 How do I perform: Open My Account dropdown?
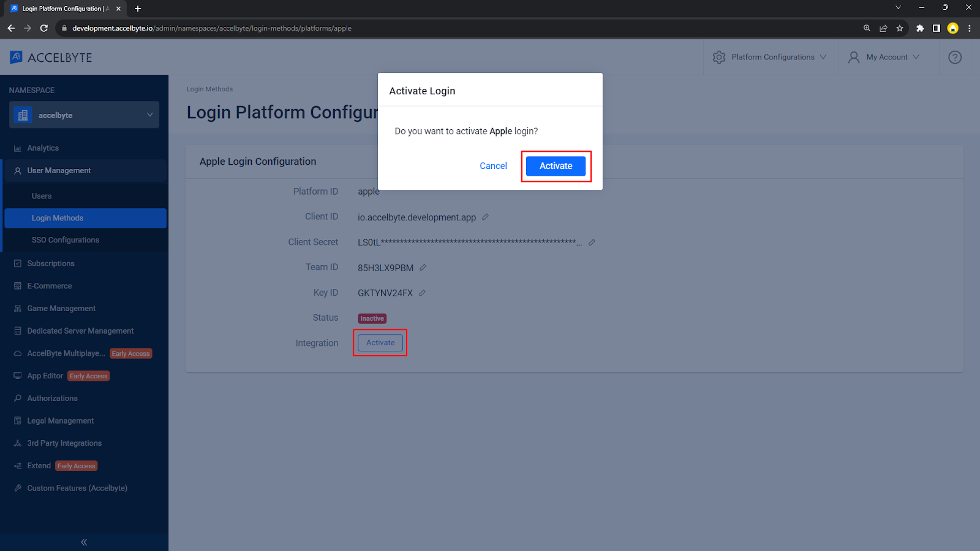(884, 57)
